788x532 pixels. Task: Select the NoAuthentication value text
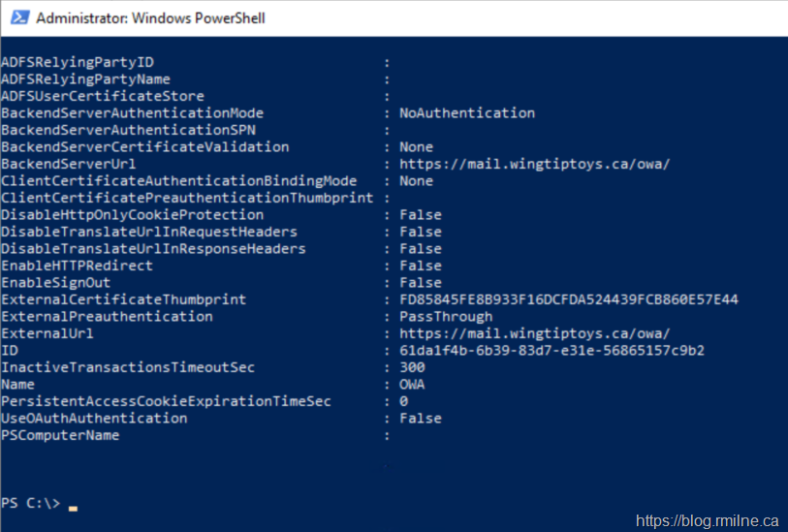pyautogui.click(x=466, y=113)
